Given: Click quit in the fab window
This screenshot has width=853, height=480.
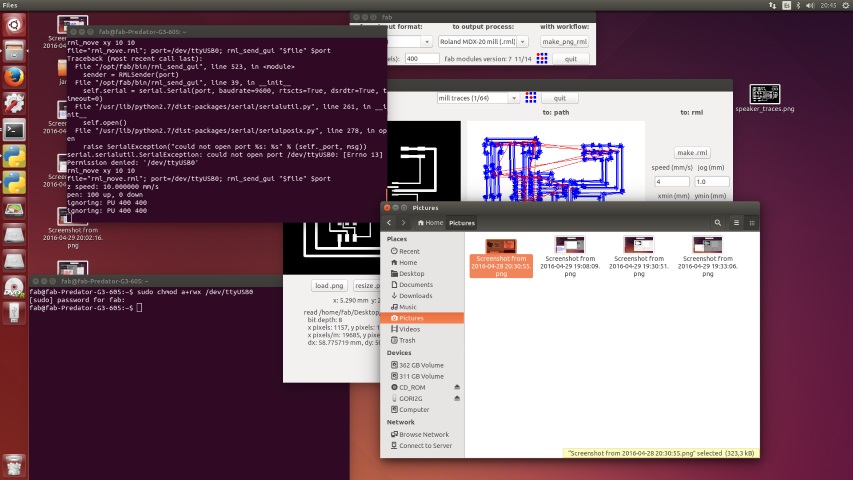Looking at the screenshot, I should point(570,59).
